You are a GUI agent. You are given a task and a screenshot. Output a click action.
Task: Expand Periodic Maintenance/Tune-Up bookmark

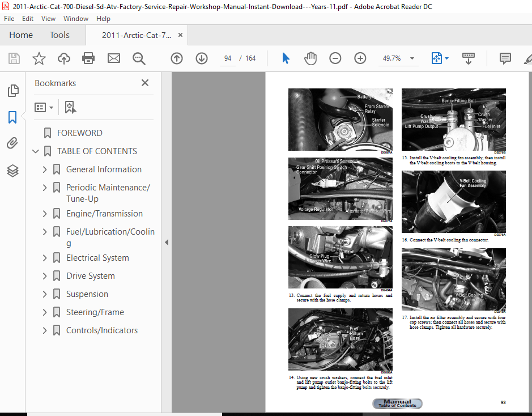click(44, 187)
